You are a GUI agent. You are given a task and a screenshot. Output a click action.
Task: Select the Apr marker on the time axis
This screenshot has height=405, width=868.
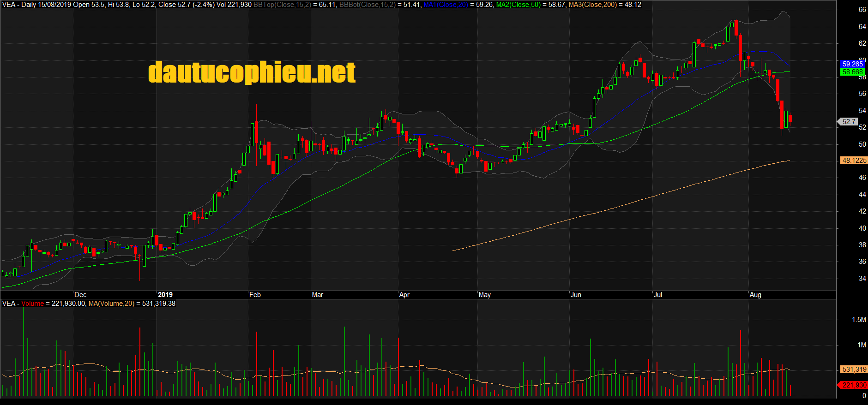coord(404,295)
